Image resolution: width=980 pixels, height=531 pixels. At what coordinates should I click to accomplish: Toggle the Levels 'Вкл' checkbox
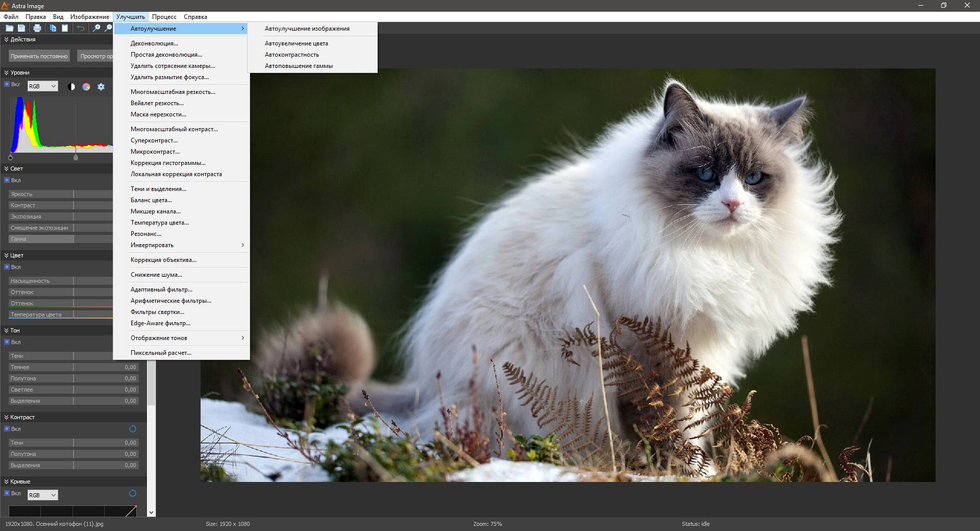tap(7, 84)
